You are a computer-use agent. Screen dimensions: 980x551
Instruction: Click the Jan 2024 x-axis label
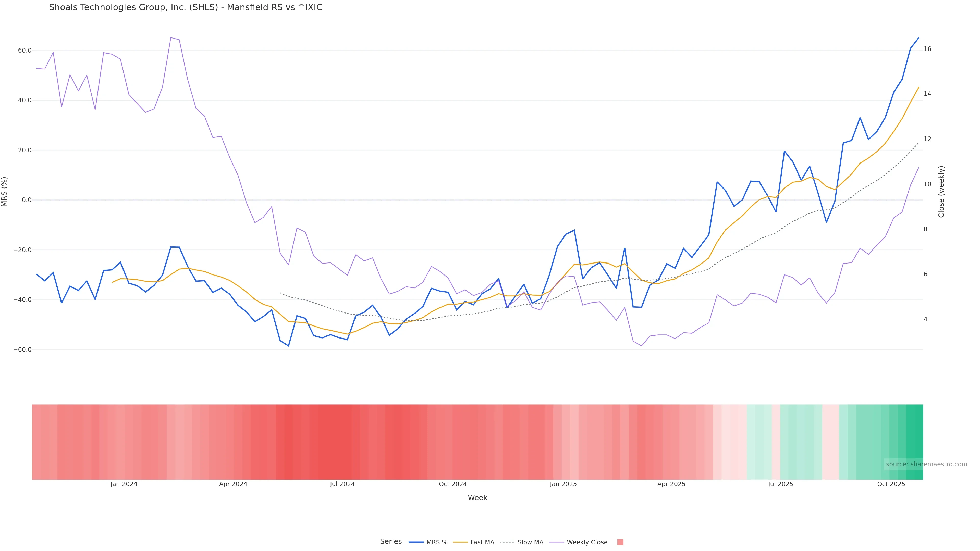(124, 484)
